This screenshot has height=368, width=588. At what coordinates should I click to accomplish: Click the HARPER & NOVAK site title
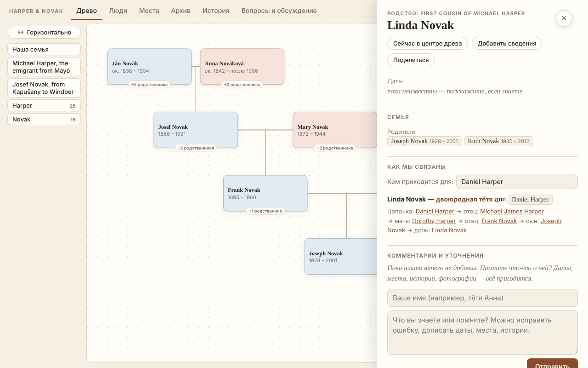36,11
